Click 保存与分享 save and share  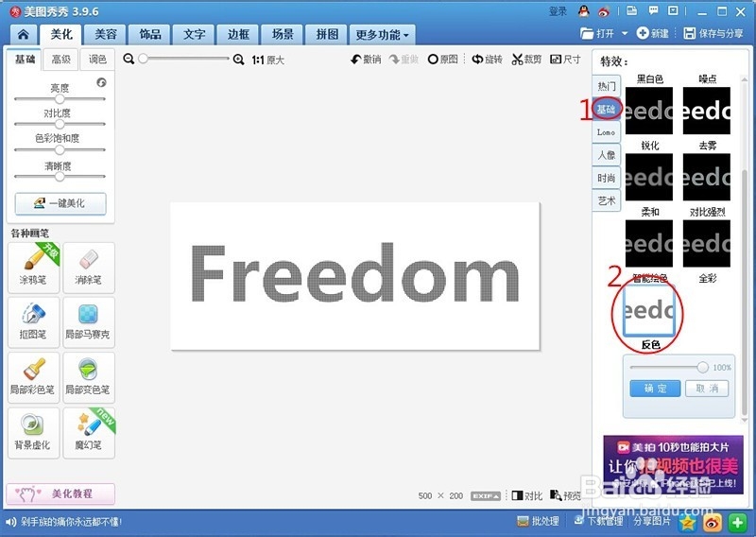pyautogui.click(x=713, y=33)
